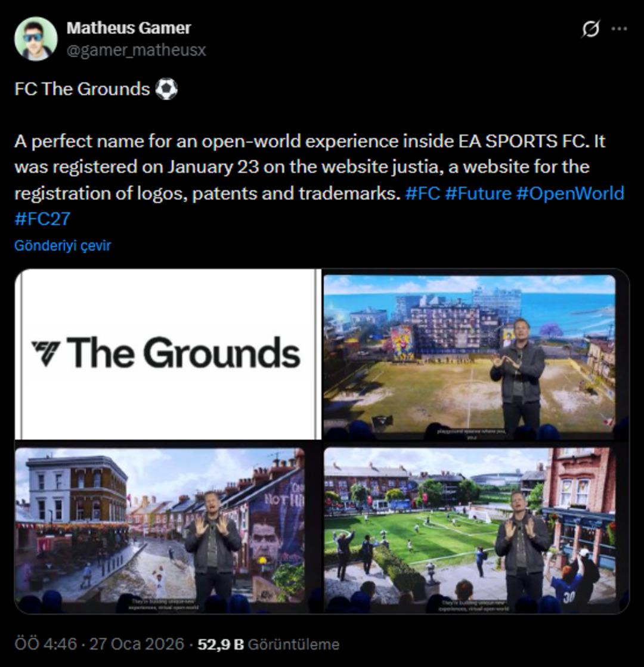Click the FC triangle logo in image
The image size is (644, 667).
(x=45, y=353)
